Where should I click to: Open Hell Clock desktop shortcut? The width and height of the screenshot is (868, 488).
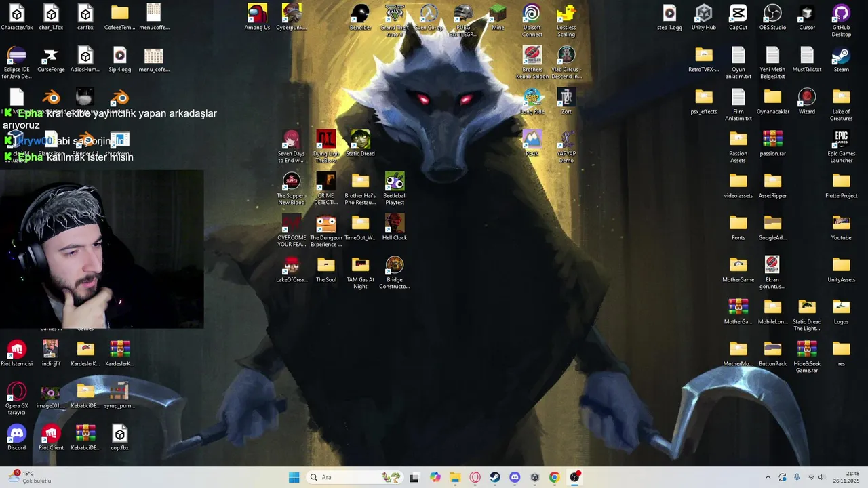[x=395, y=228]
